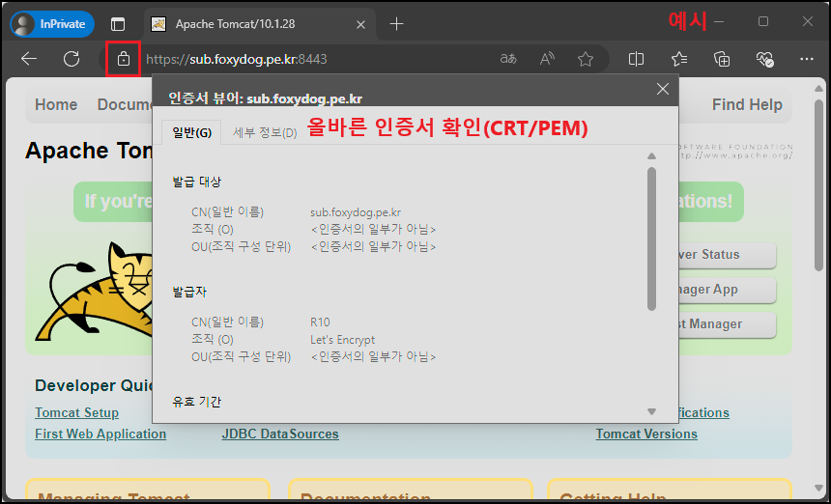Image resolution: width=831 pixels, height=504 pixels.
Task: Select the 일반(G) tab
Action: tap(192, 133)
